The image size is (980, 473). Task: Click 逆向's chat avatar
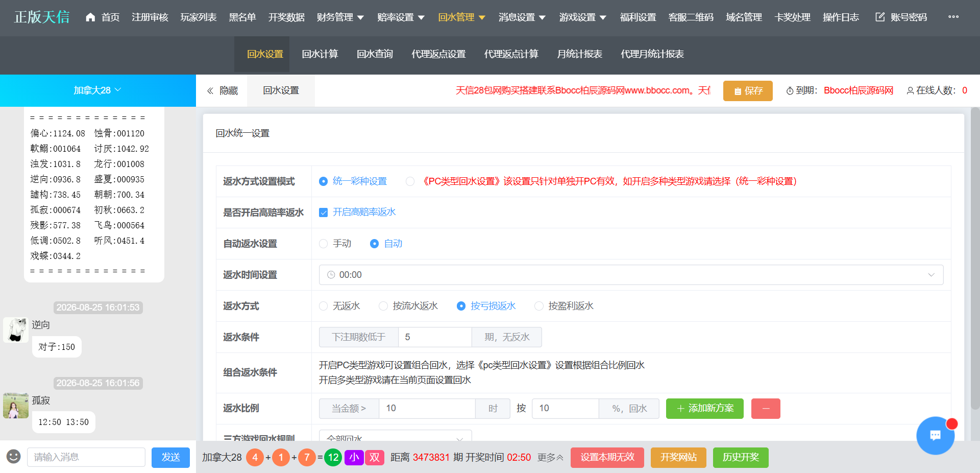tap(16, 330)
